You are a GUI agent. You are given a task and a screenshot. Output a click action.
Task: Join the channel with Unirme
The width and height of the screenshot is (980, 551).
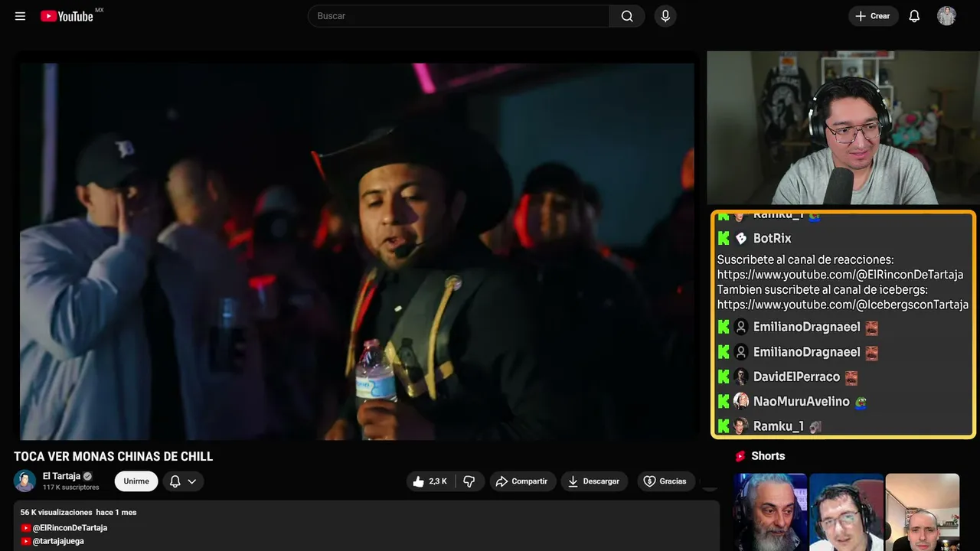(136, 481)
